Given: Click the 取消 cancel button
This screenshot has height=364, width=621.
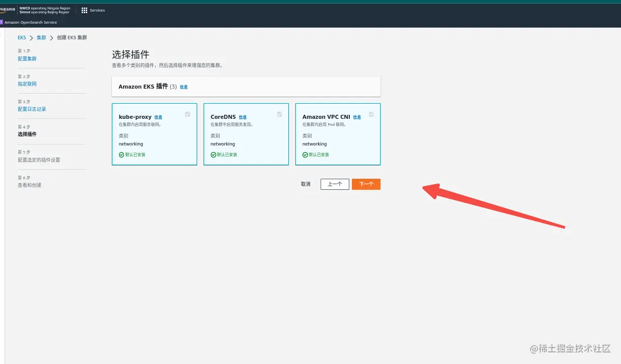Looking at the screenshot, I should click(305, 184).
